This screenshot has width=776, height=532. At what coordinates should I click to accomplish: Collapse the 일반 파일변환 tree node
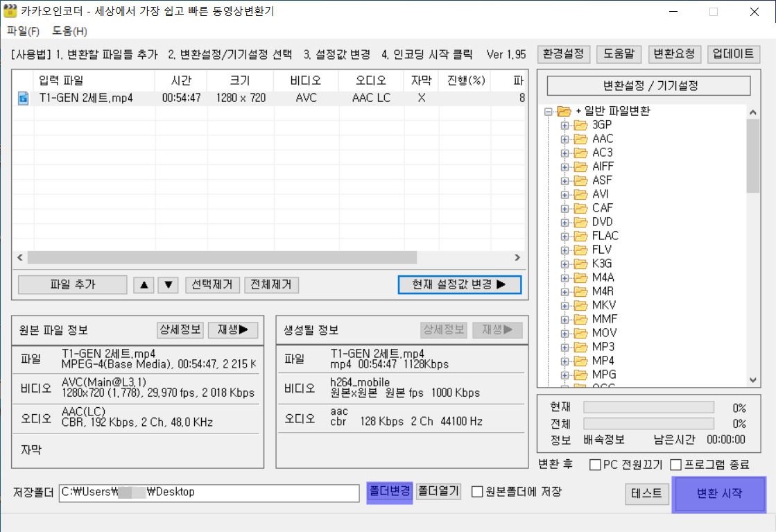[549, 112]
